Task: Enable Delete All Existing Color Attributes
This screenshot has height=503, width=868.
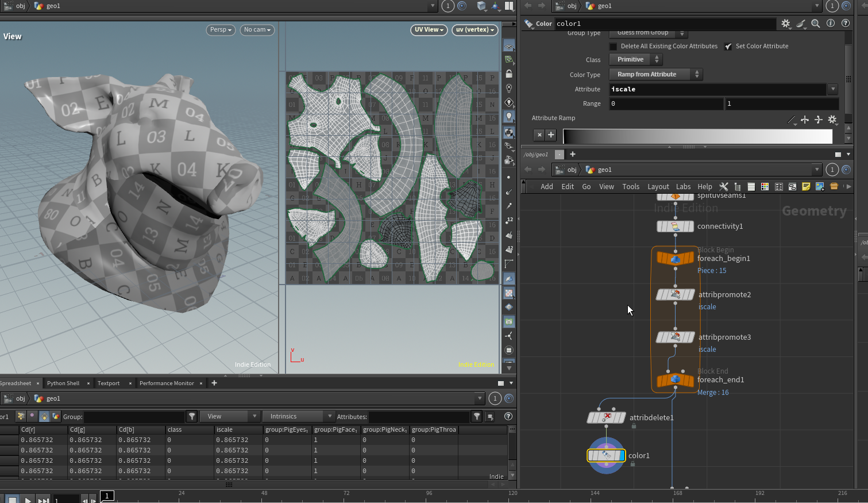Action: click(614, 47)
